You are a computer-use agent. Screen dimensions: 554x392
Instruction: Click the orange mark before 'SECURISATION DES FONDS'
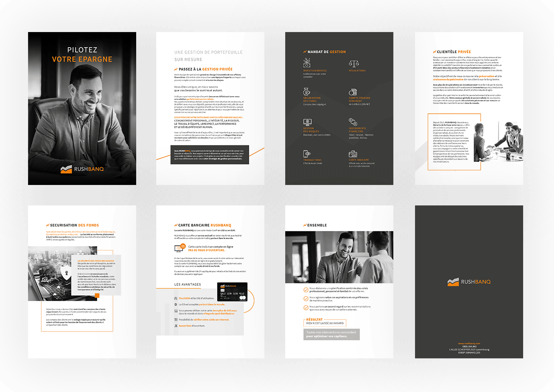[48, 225]
